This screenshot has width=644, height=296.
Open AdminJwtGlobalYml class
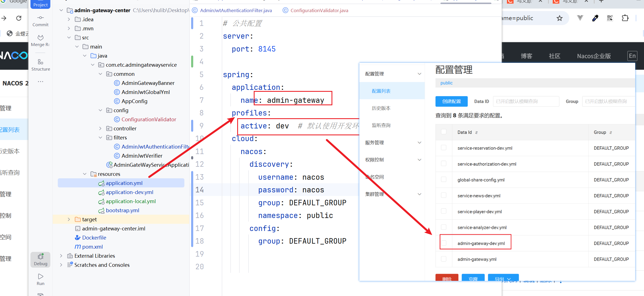point(146,92)
